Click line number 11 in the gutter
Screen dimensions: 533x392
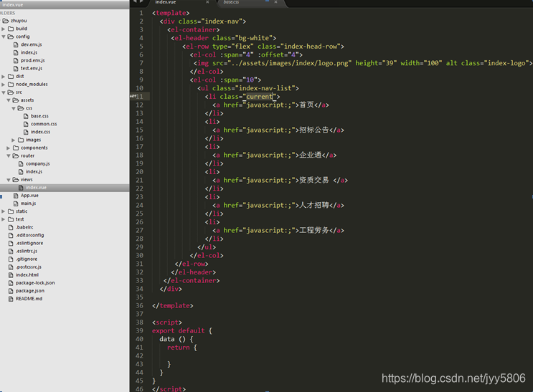coord(140,97)
